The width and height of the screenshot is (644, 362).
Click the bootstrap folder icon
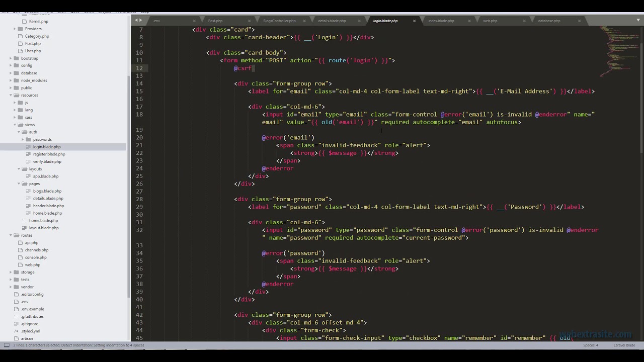coord(17,58)
